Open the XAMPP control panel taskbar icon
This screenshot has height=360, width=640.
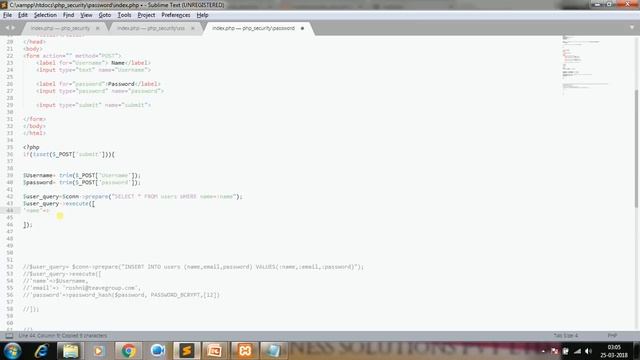[244, 351]
